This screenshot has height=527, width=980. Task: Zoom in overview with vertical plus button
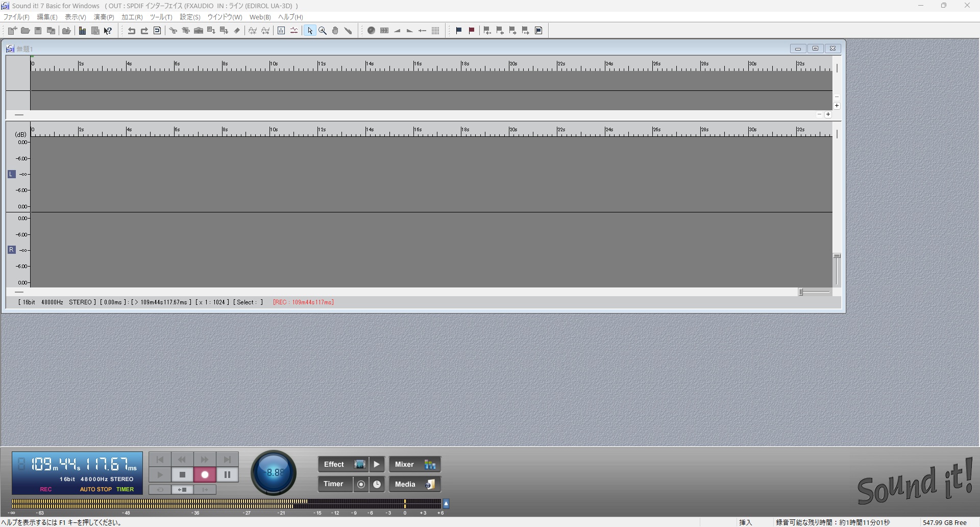point(837,106)
